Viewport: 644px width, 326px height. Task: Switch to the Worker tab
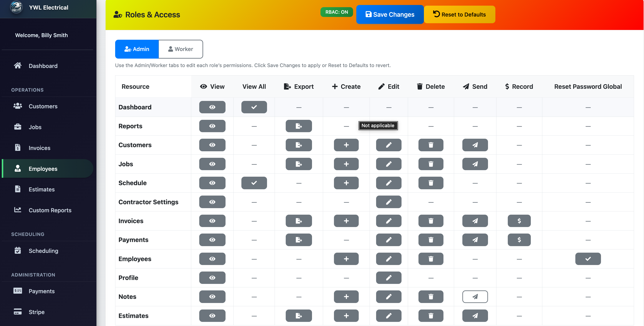[181, 49]
